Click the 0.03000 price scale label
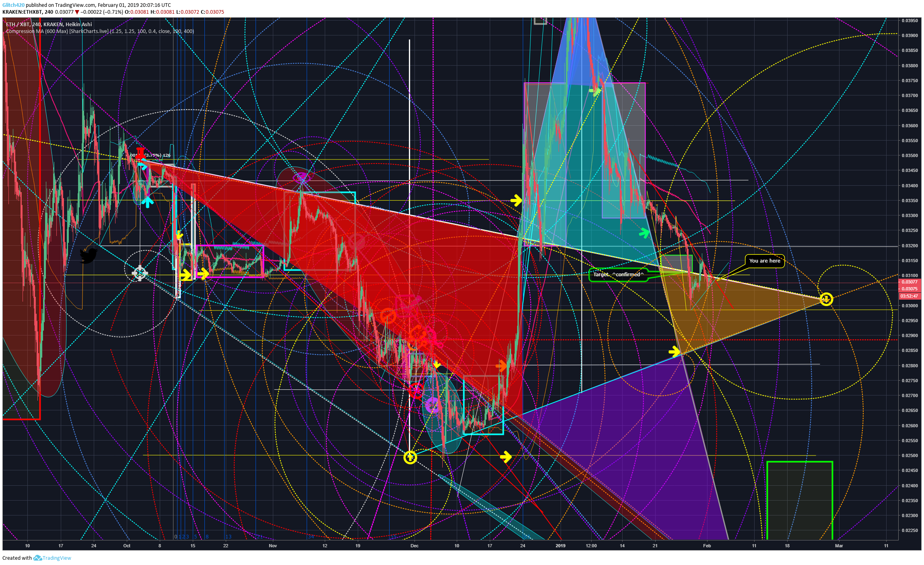 click(x=910, y=305)
